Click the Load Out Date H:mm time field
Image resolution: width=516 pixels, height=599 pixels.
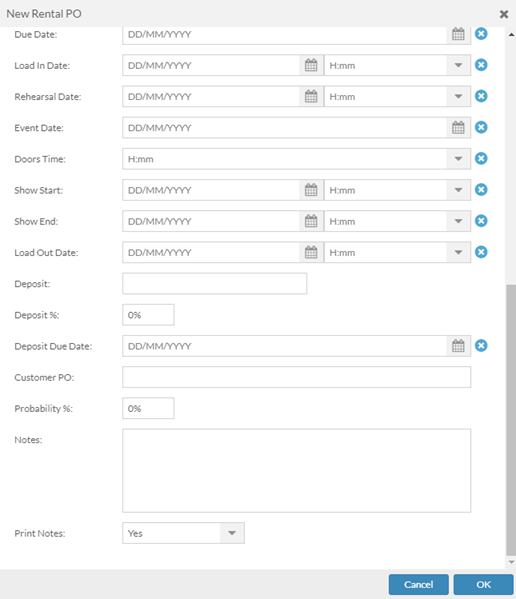[x=385, y=253]
